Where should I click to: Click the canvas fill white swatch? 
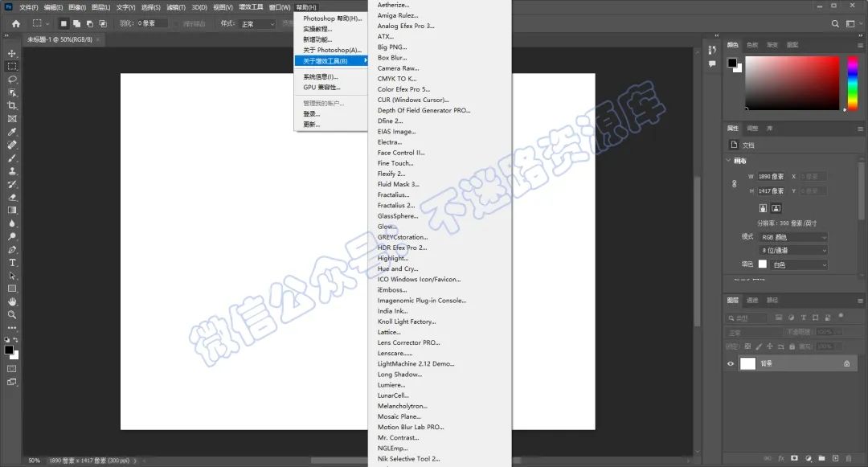click(763, 264)
